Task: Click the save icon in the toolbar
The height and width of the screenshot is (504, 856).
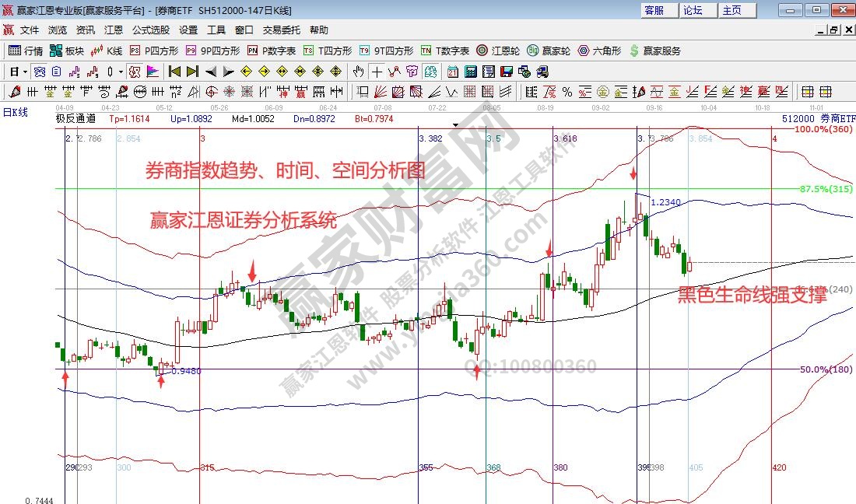Action: (x=507, y=72)
